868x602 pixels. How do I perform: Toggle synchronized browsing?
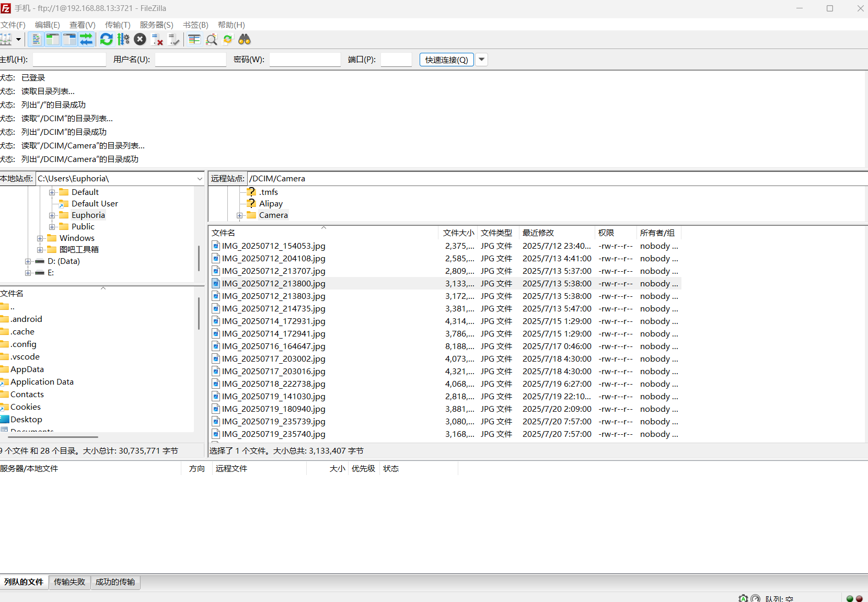click(228, 39)
